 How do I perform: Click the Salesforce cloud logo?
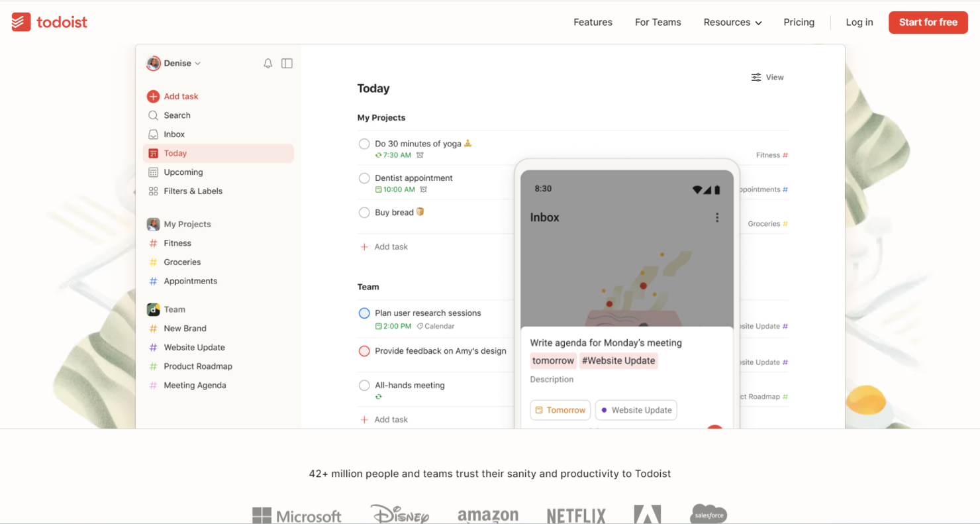tap(708, 514)
